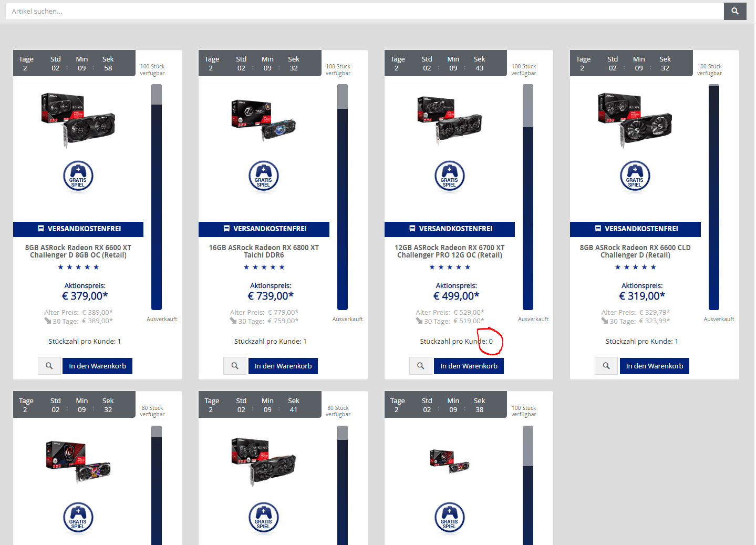
Task: Click 'Stückzahl pro Kunde: 0' text
Action: (457, 342)
